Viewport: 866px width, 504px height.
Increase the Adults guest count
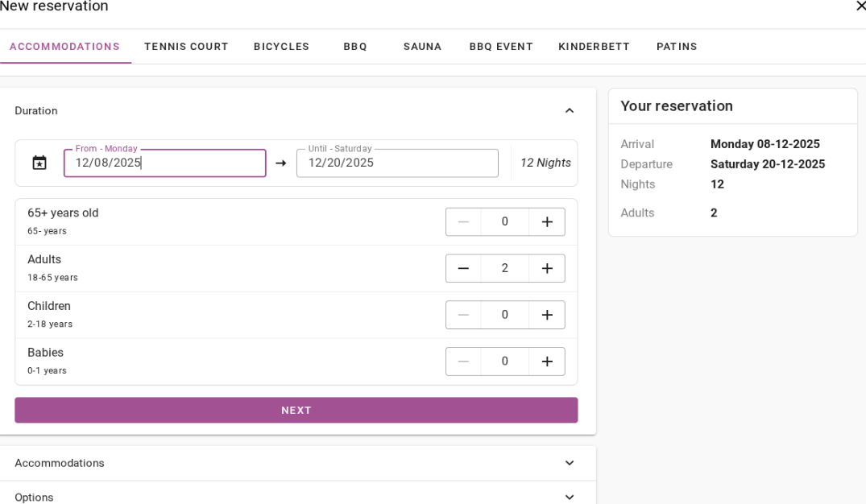pos(547,269)
